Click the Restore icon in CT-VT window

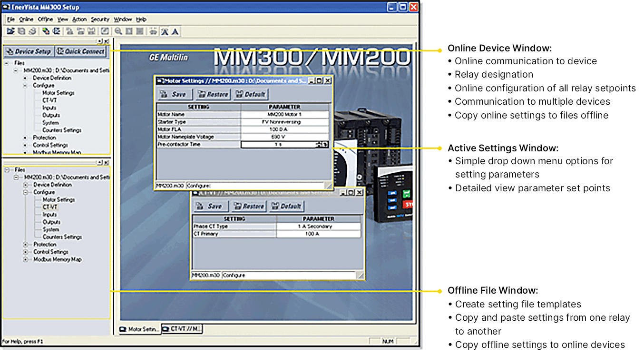coord(237,207)
